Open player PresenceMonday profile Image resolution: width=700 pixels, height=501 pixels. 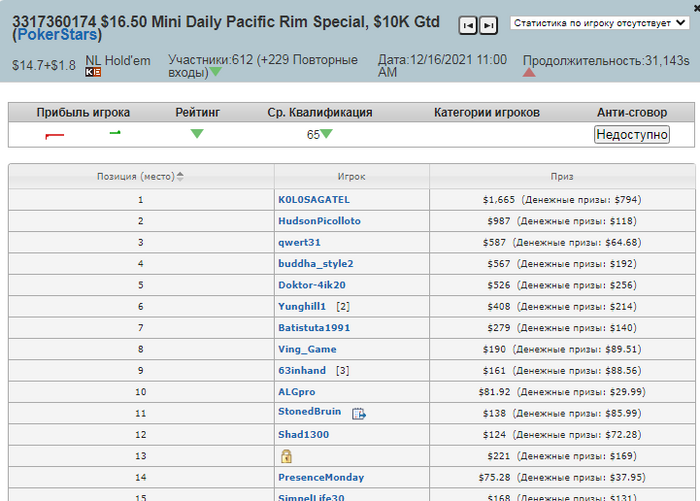click(321, 477)
